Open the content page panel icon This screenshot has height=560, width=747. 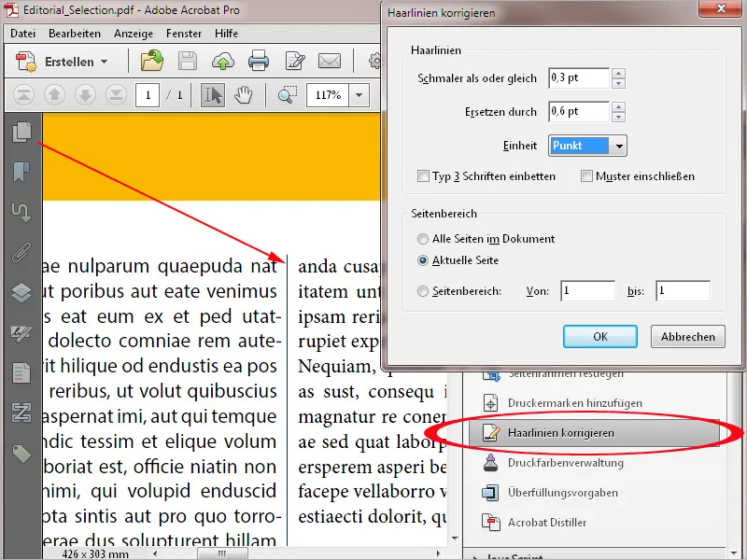(x=21, y=372)
